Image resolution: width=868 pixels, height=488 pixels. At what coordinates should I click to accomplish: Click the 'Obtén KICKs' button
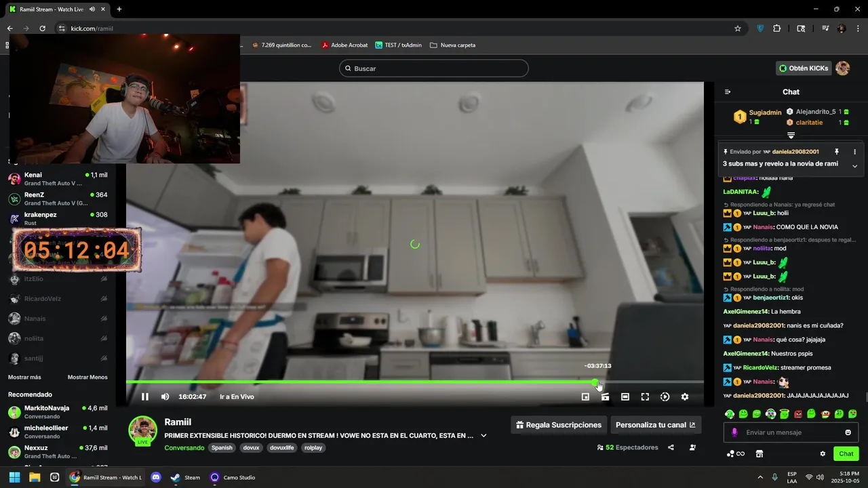click(x=804, y=68)
